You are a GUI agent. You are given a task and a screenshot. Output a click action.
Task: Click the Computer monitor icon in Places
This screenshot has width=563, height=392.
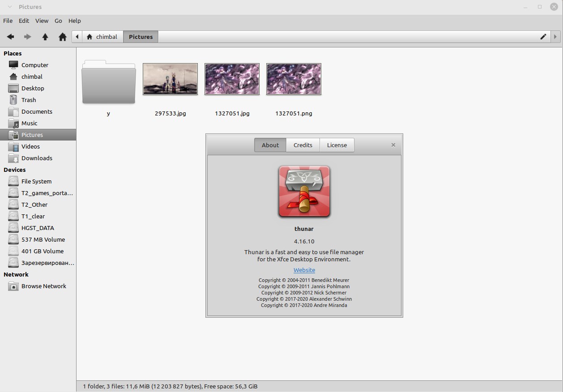pos(13,65)
